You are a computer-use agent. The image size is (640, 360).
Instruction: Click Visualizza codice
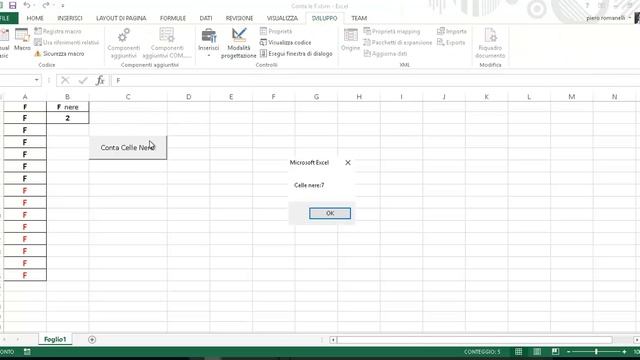[285, 42]
